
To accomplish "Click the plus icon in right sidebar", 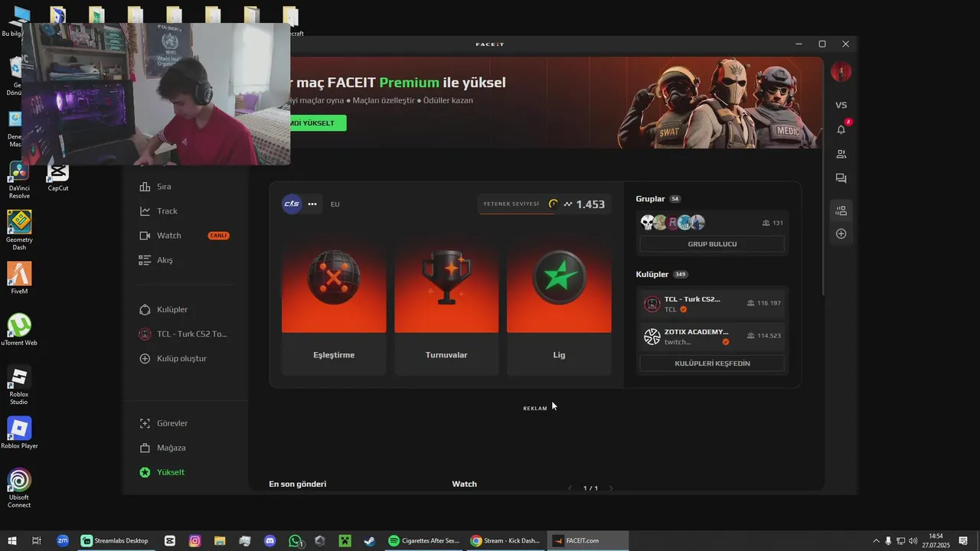I will coord(841,233).
